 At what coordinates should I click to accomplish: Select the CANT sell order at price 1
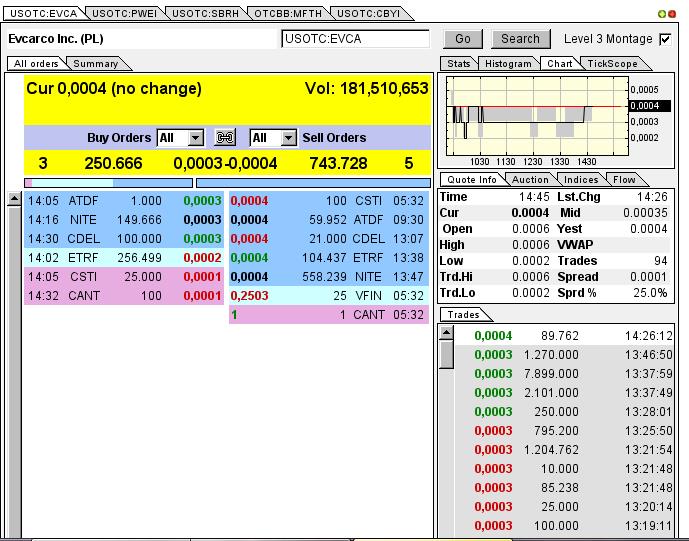[329, 315]
